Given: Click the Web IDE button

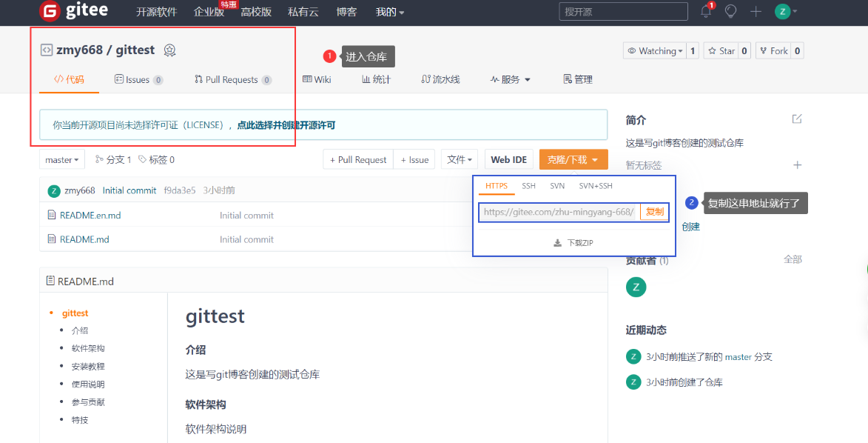Looking at the screenshot, I should pos(508,160).
